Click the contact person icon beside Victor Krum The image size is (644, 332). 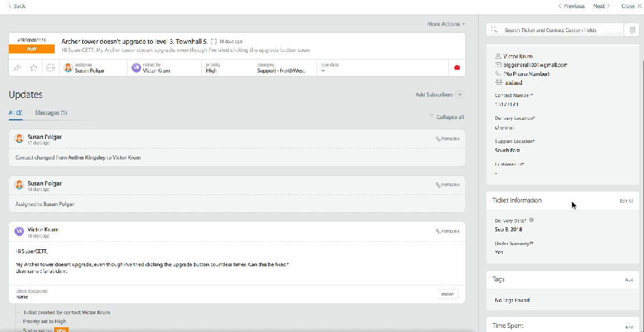499,56
